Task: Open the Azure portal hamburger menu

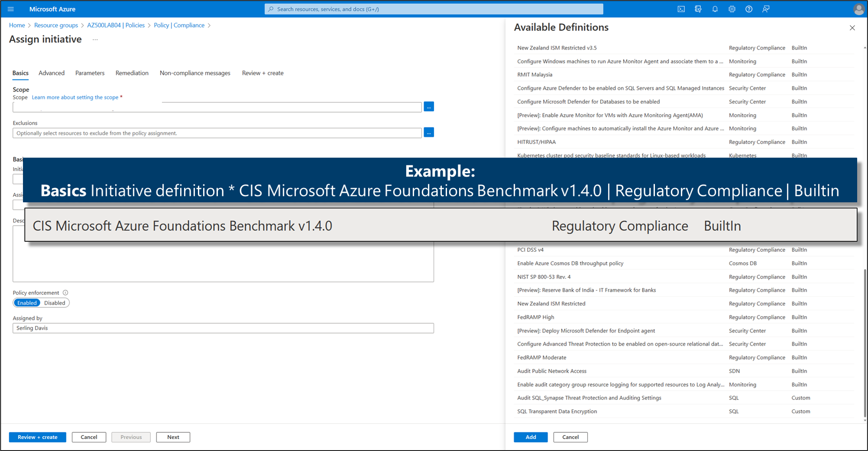Action: [x=11, y=9]
